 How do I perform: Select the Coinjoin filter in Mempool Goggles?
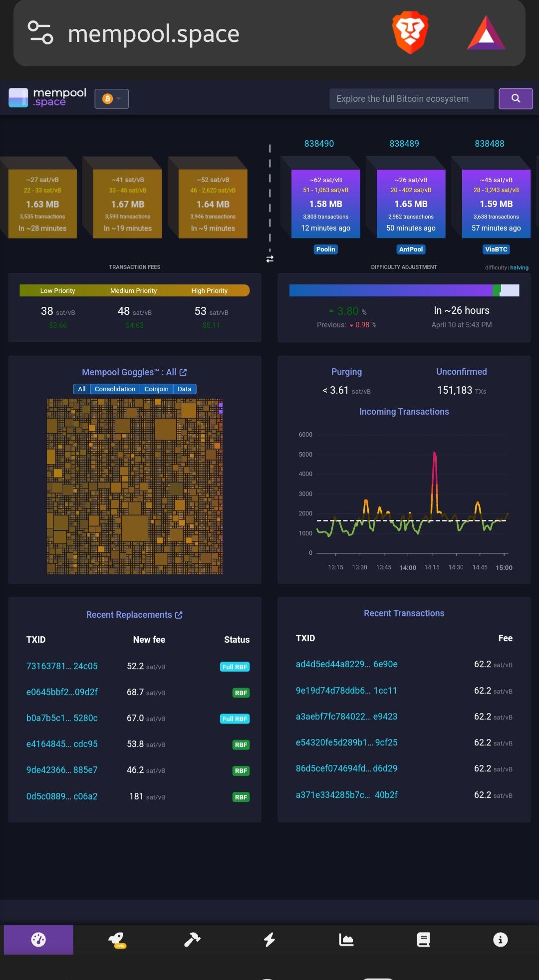[x=156, y=389]
